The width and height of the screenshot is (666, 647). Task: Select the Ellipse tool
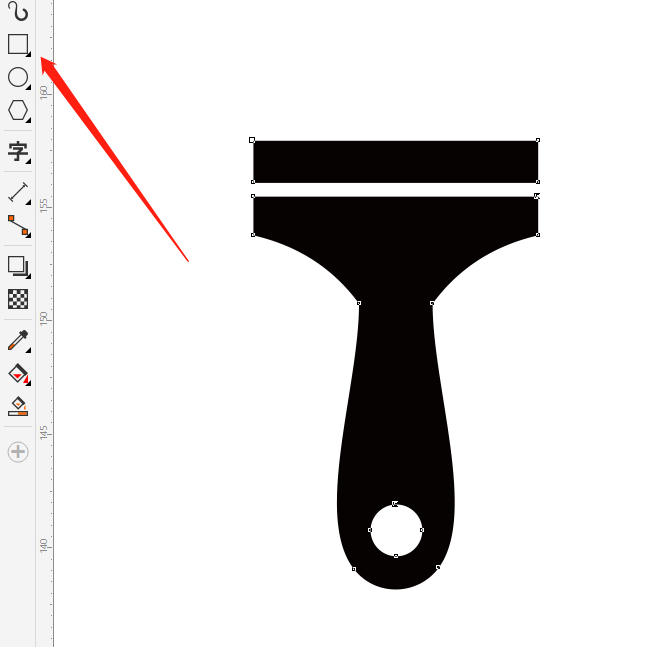[18, 77]
